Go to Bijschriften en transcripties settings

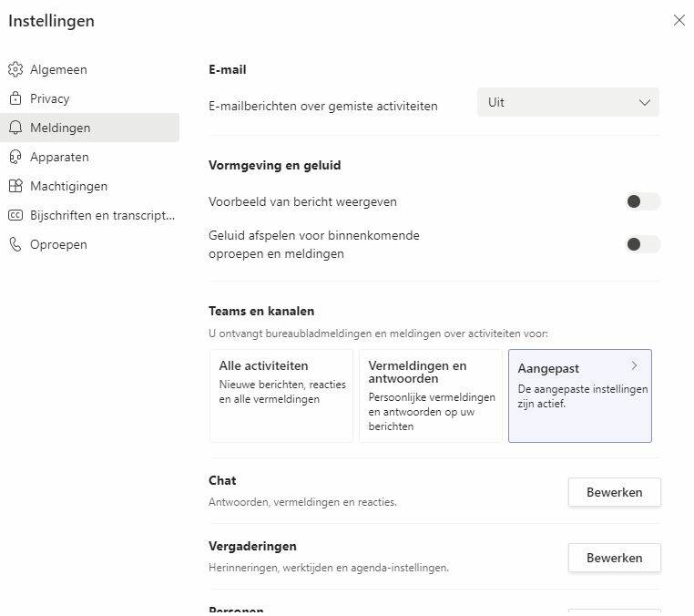pyautogui.click(x=101, y=215)
